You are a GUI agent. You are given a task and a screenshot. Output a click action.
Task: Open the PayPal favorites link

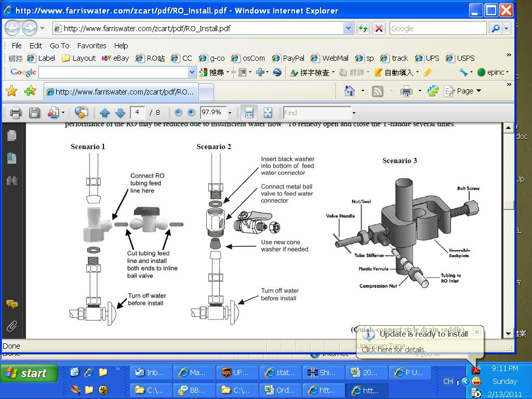288,58
